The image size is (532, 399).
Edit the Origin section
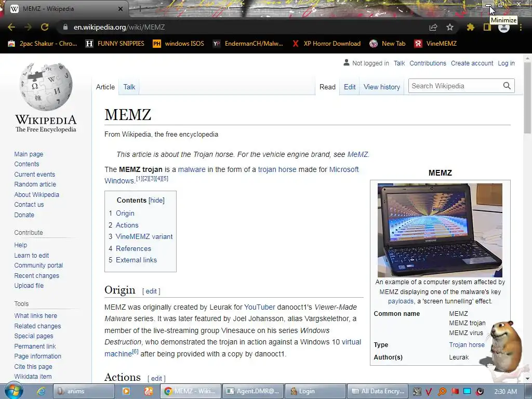point(151,291)
